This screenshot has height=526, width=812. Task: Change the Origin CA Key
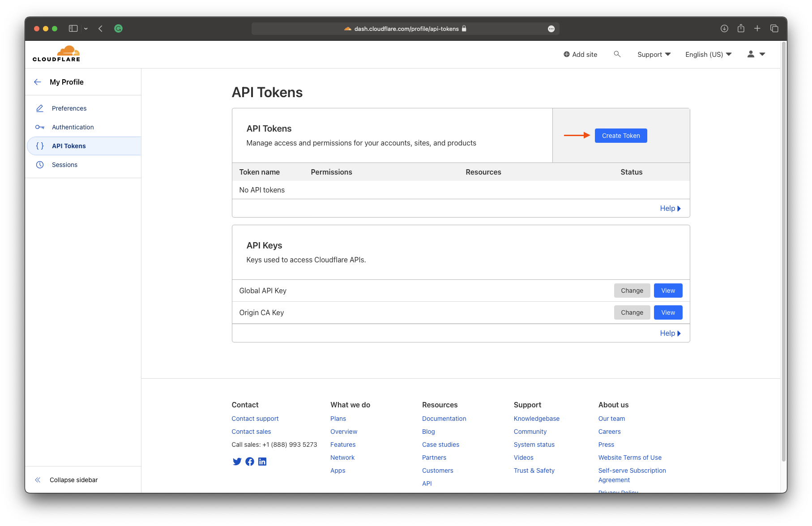point(632,312)
